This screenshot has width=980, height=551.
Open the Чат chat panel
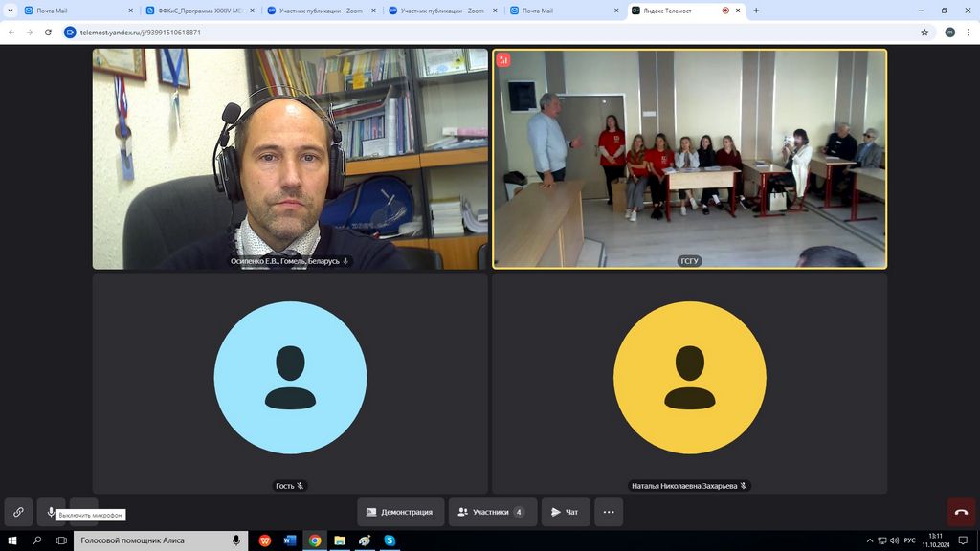(x=565, y=512)
